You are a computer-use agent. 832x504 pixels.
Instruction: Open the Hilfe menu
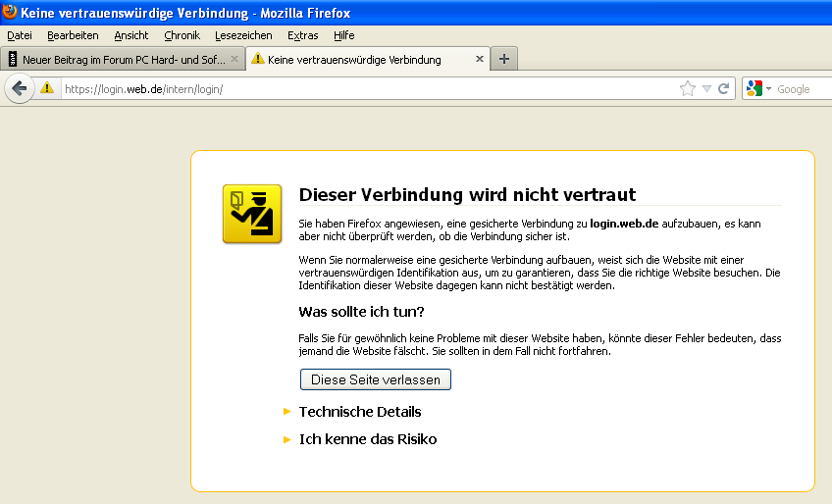click(x=343, y=35)
